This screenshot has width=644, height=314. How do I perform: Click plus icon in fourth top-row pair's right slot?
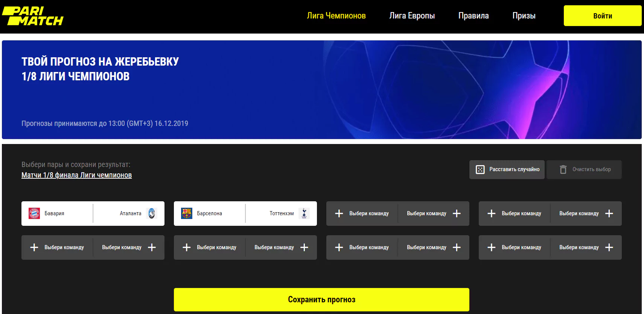pos(609,213)
